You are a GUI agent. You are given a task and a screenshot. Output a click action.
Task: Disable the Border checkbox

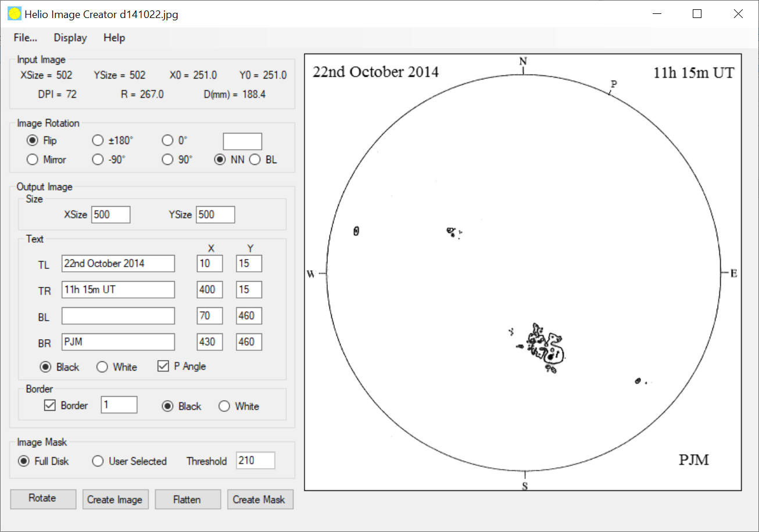(50, 405)
